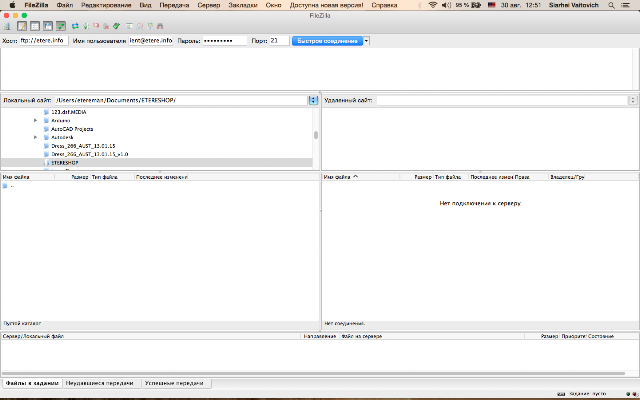640x400 pixels.
Task: Click the port input field
Action: pyautogui.click(x=279, y=41)
